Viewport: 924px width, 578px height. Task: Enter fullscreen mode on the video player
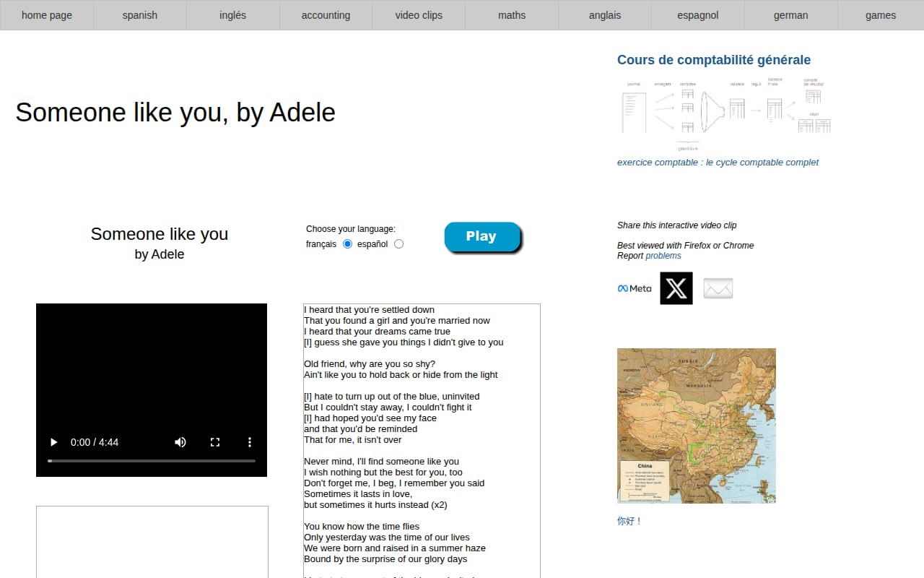[215, 442]
